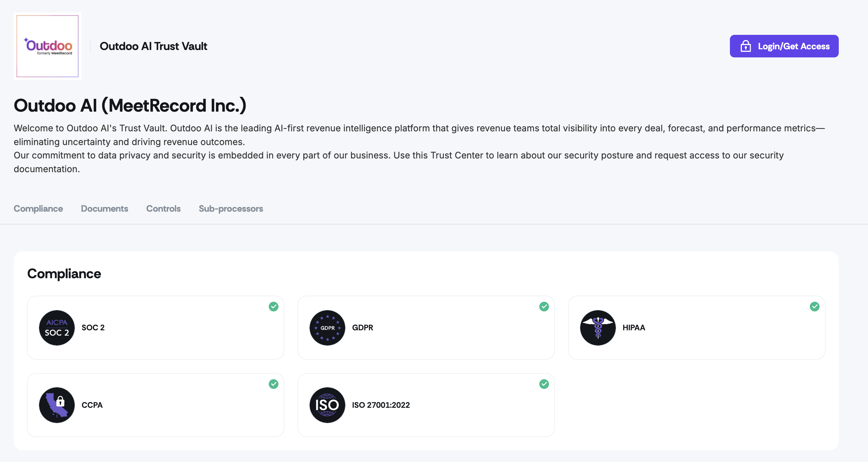Click the green checkmark on HIPAA card
The height and width of the screenshot is (462, 868).
(x=815, y=307)
